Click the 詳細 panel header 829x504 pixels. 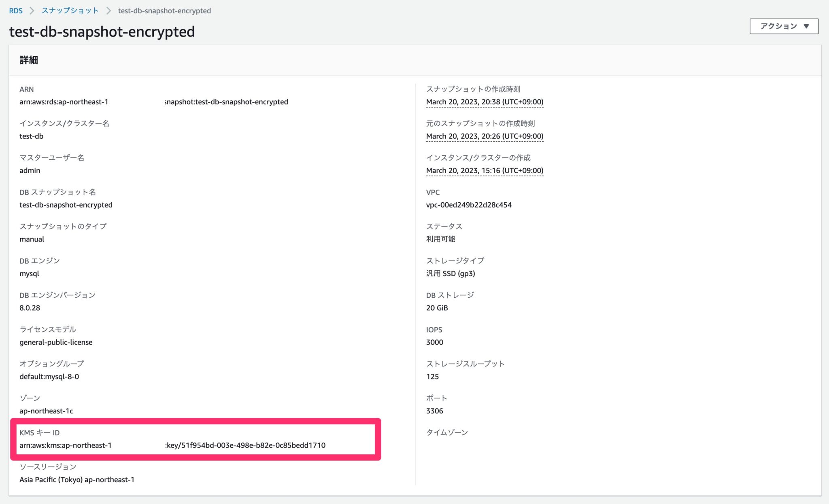(x=28, y=59)
